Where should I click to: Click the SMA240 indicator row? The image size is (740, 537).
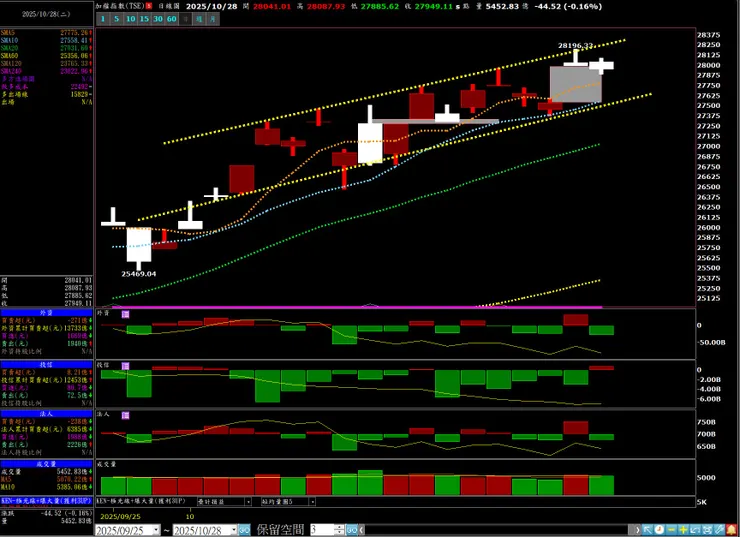coord(46,71)
